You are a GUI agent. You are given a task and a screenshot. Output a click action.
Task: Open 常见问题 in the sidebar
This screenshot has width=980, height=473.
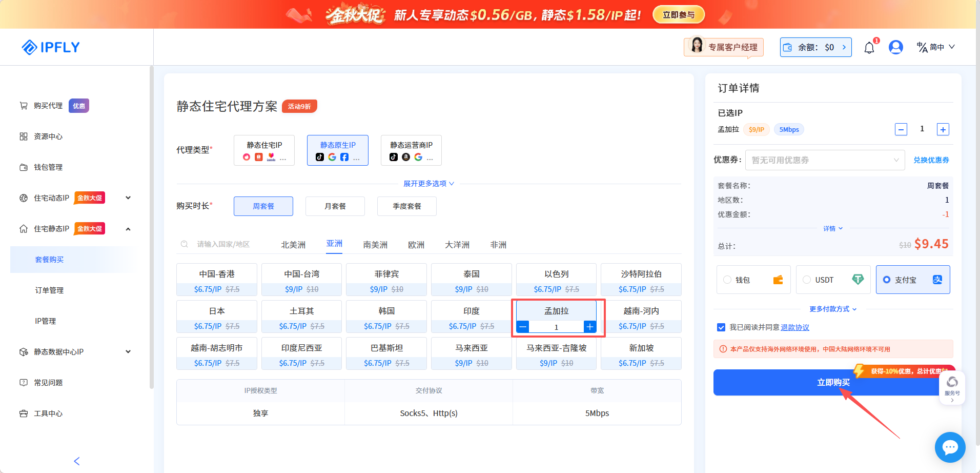click(48, 383)
